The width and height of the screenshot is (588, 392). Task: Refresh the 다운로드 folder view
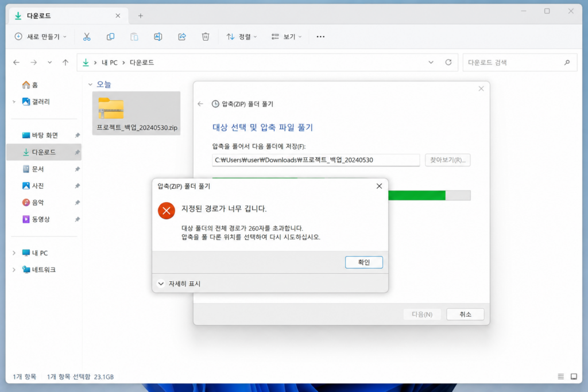[x=448, y=62]
